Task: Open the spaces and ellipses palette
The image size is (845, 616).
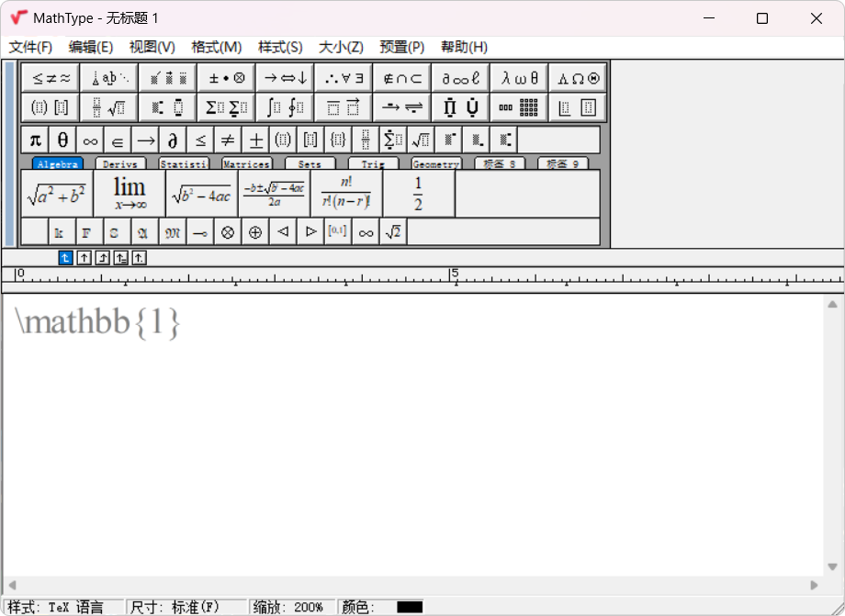Action: tap(109, 78)
